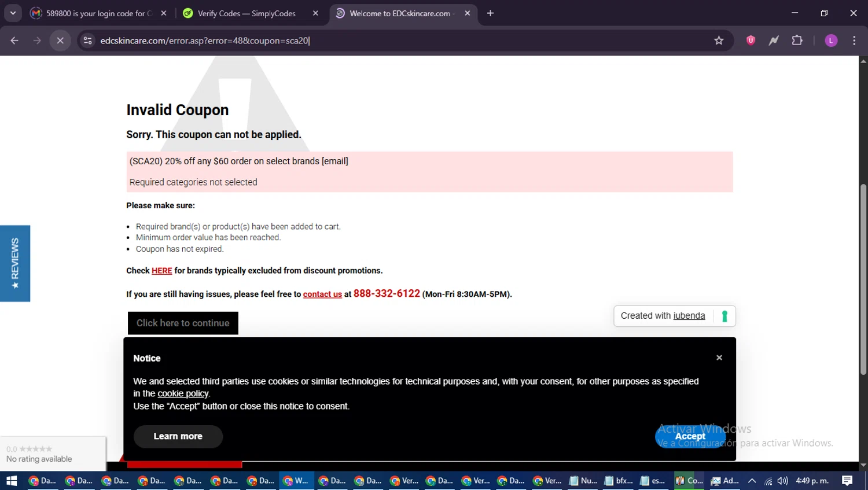The width and height of the screenshot is (868, 490).
Task: Open the volume control tray icon
Action: [783, 481]
